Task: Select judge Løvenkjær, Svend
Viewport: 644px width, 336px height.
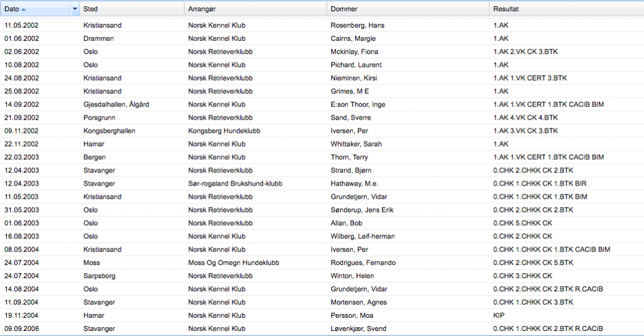Action: click(358, 328)
